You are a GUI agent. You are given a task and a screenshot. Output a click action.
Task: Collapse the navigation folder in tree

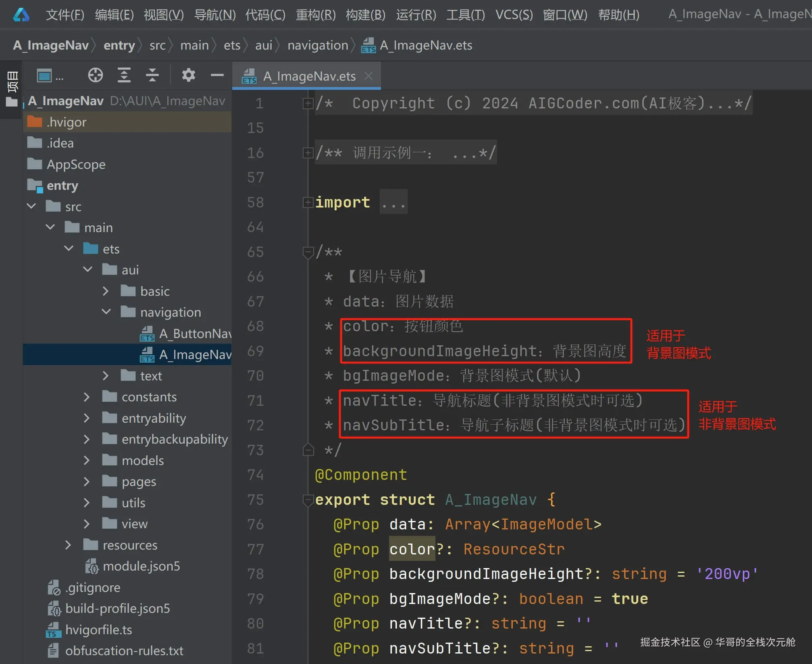point(106,312)
